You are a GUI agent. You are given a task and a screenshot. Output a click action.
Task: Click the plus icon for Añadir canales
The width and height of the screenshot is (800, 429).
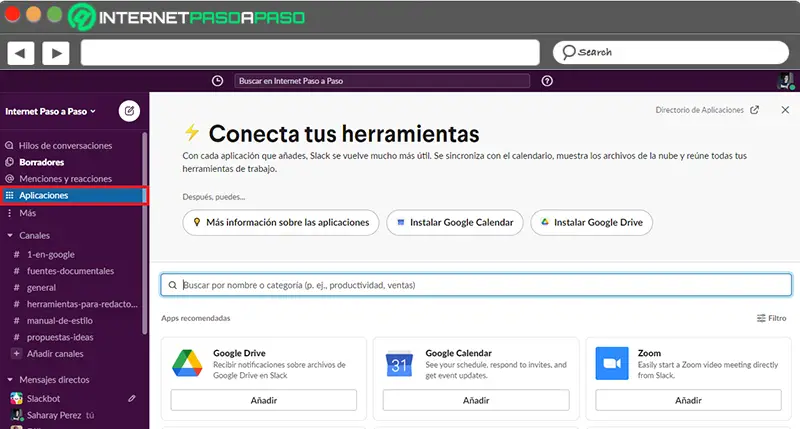pos(16,354)
